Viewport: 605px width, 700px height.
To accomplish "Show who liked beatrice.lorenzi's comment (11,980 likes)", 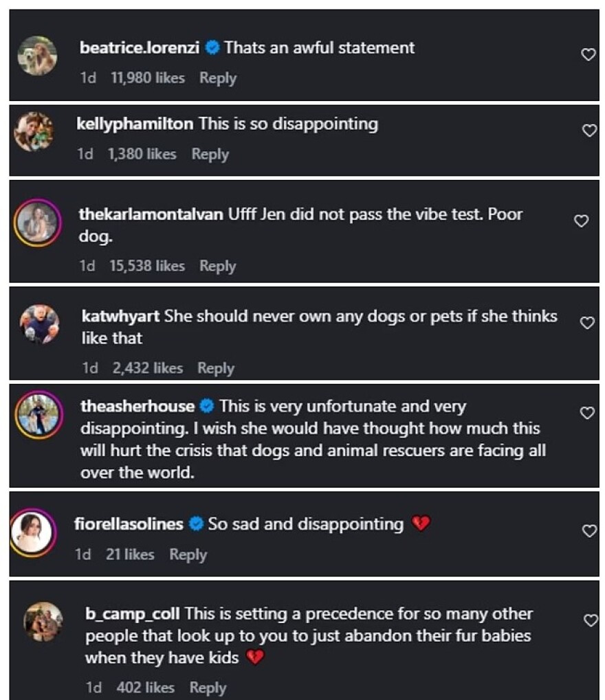I will 147,78.
